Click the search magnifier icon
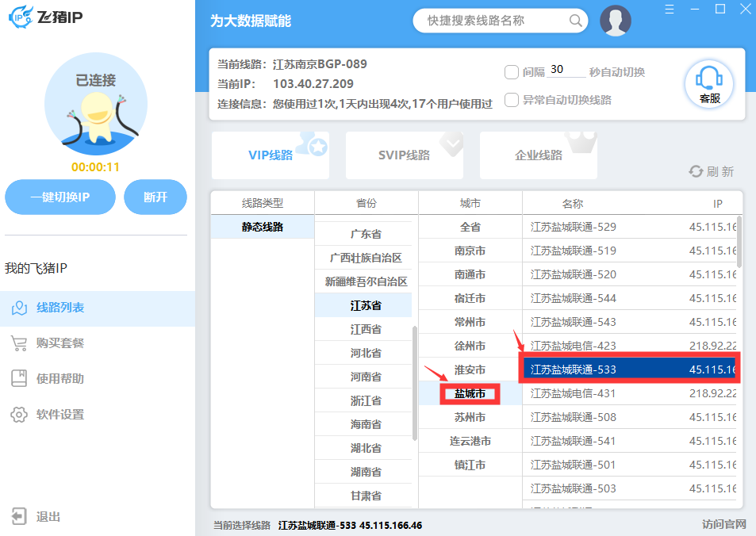The width and height of the screenshot is (756, 536). pyautogui.click(x=576, y=21)
